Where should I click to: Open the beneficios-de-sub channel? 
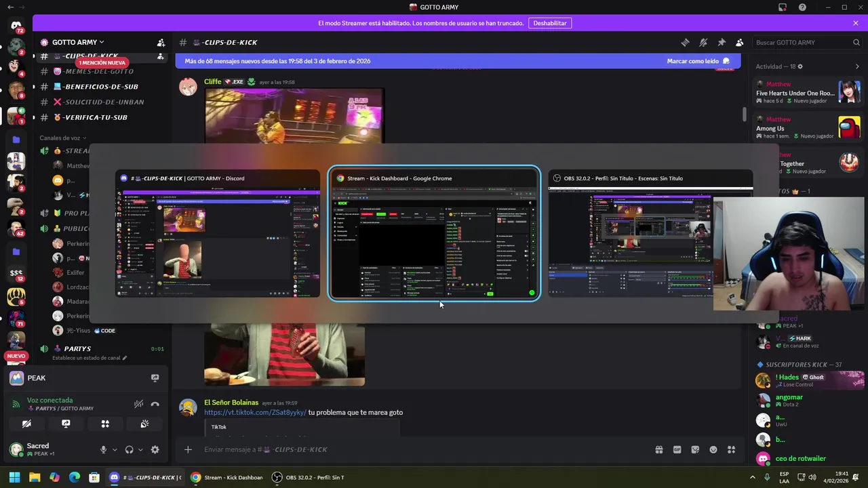[x=100, y=87]
